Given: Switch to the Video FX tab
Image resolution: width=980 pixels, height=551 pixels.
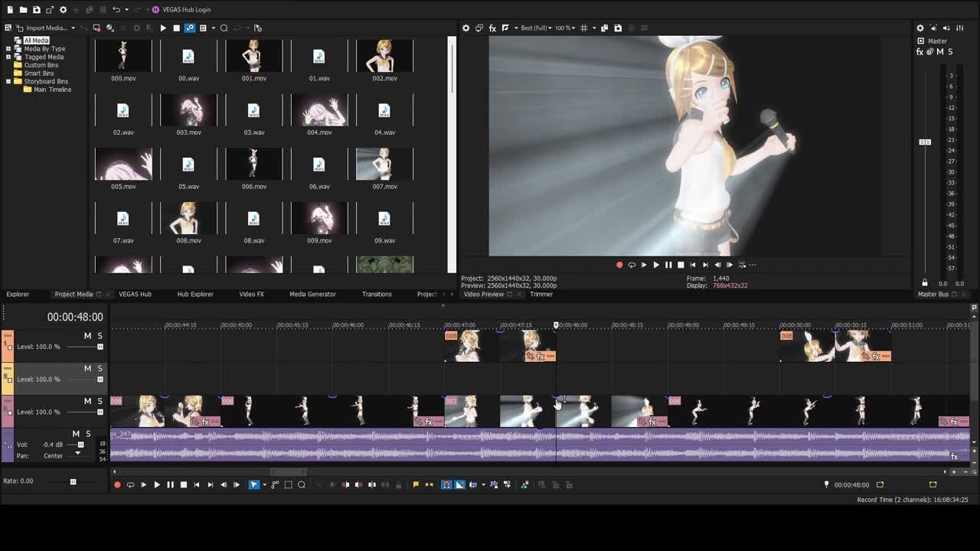Looking at the screenshot, I should (251, 294).
